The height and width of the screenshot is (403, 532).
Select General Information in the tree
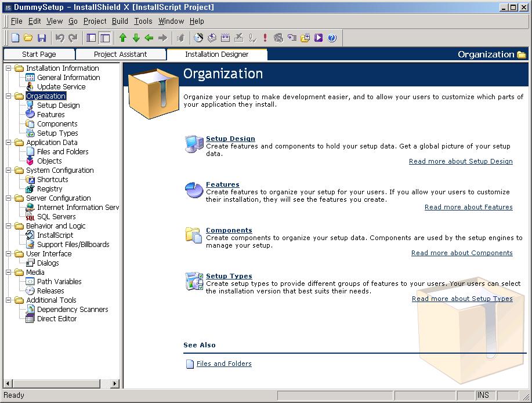[x=68, y=78]
